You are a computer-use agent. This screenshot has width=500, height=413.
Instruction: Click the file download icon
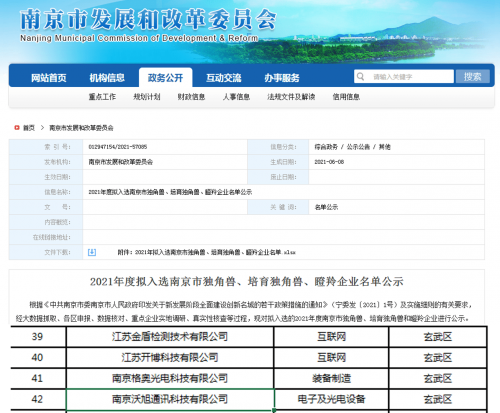92,252
